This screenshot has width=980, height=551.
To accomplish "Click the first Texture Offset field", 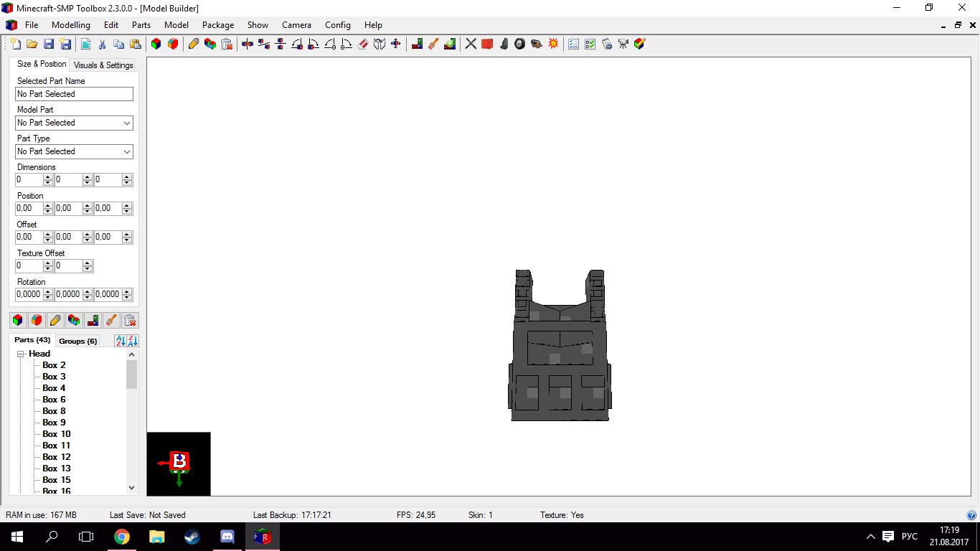I will click(x=29, y=265).
